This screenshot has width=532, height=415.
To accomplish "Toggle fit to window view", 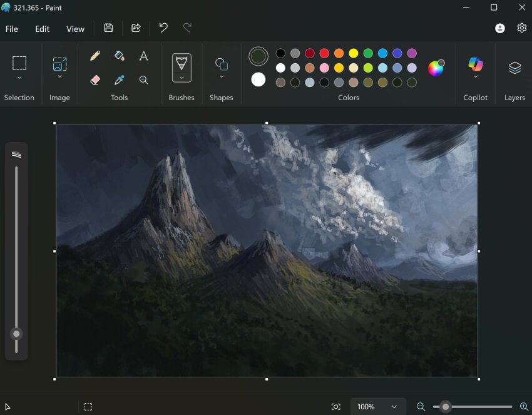I will pyautogui.click(x=336, y=407).
